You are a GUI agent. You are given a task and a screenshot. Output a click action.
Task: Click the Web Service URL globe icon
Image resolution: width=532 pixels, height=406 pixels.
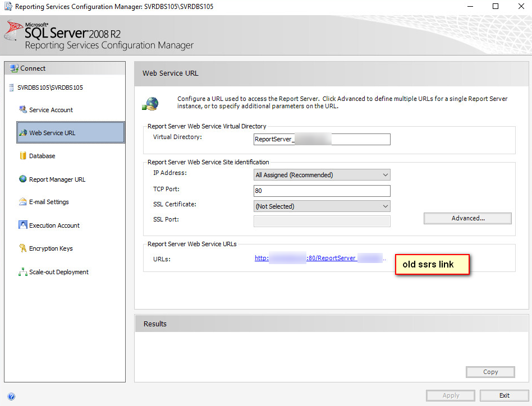pos(23,132)
